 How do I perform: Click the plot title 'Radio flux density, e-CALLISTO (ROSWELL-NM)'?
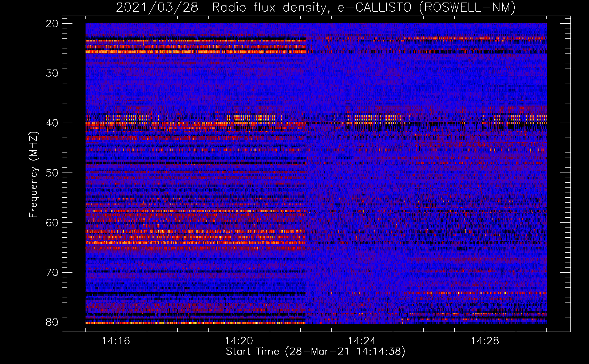364,7
